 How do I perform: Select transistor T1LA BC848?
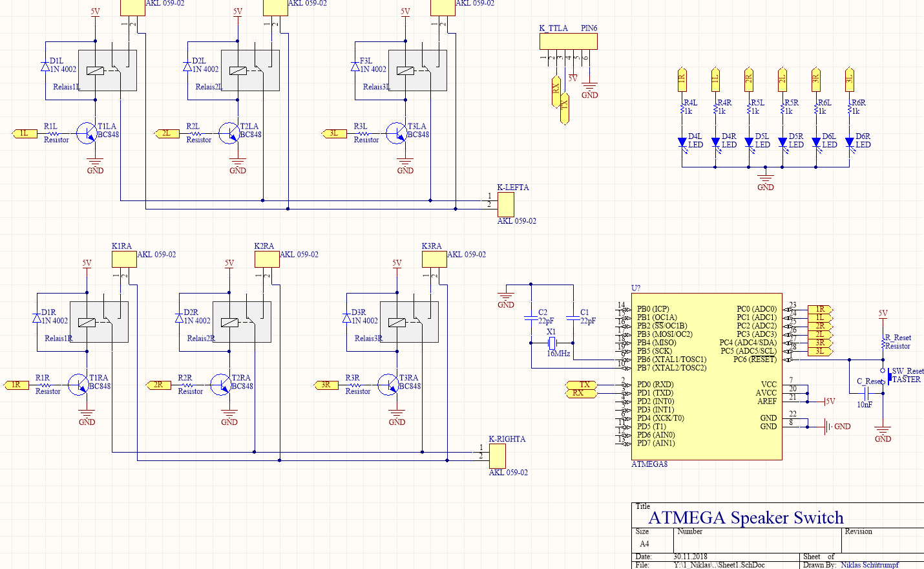(x=87, y=134)
